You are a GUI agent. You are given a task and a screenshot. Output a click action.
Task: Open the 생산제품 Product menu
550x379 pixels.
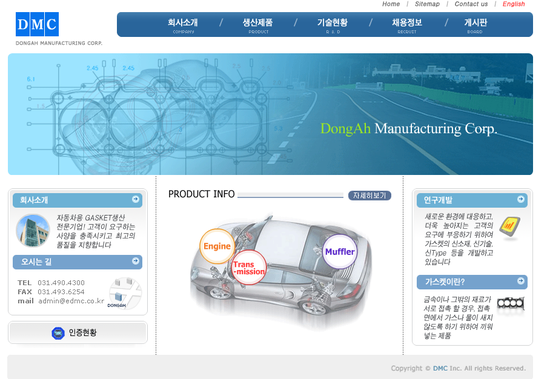[258, 25]
